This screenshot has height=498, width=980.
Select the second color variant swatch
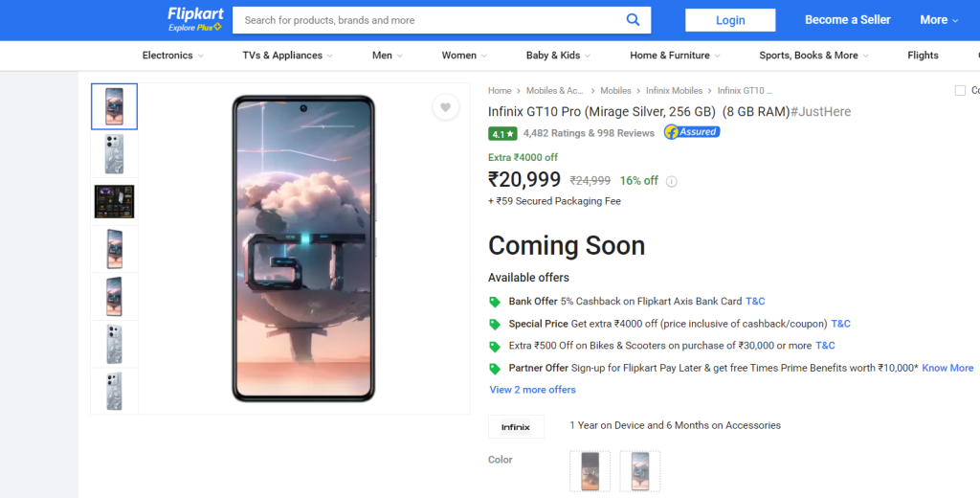click(x=639, y=471)
